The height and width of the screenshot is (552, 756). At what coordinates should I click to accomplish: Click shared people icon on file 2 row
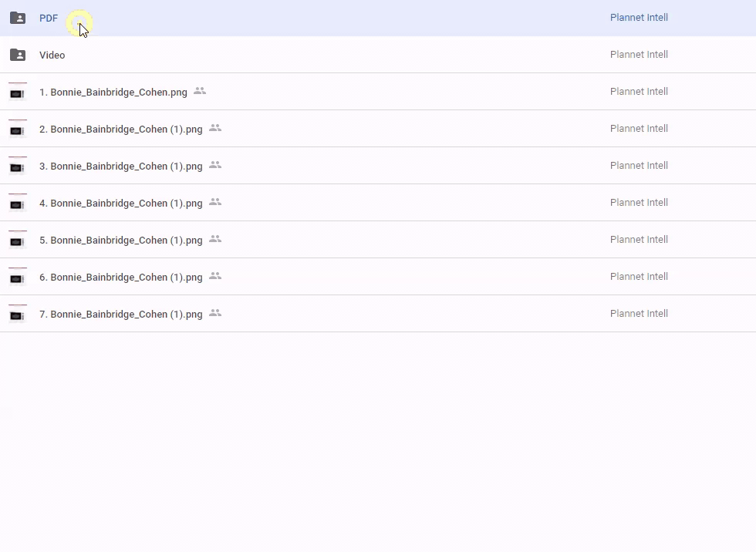pos(215,128)
